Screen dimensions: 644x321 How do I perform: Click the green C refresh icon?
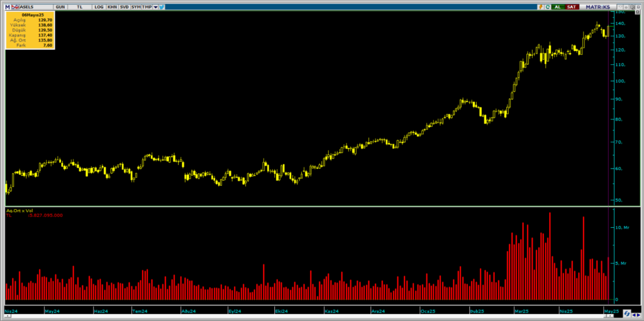click(x=548, y=6)
